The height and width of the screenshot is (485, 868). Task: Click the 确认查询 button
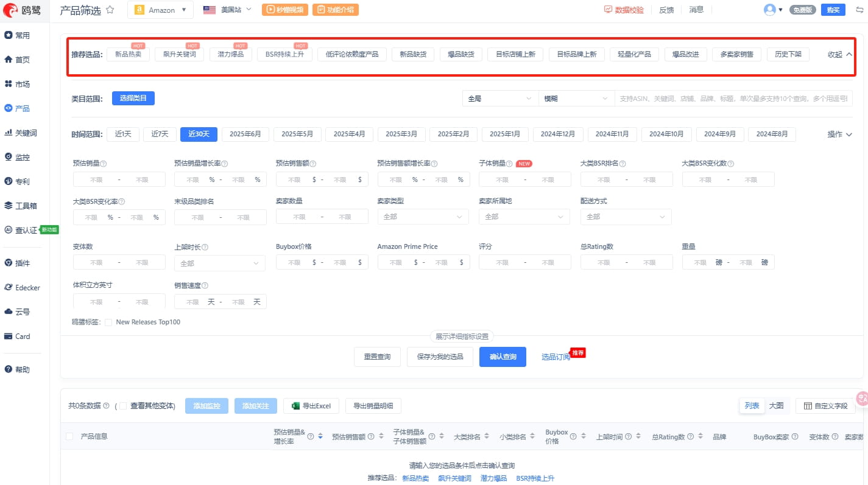[x=503, y=357]
